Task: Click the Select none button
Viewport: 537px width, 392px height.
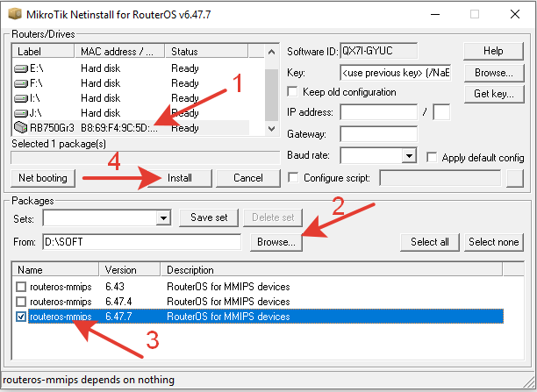Action: click(x=494, y=242)
